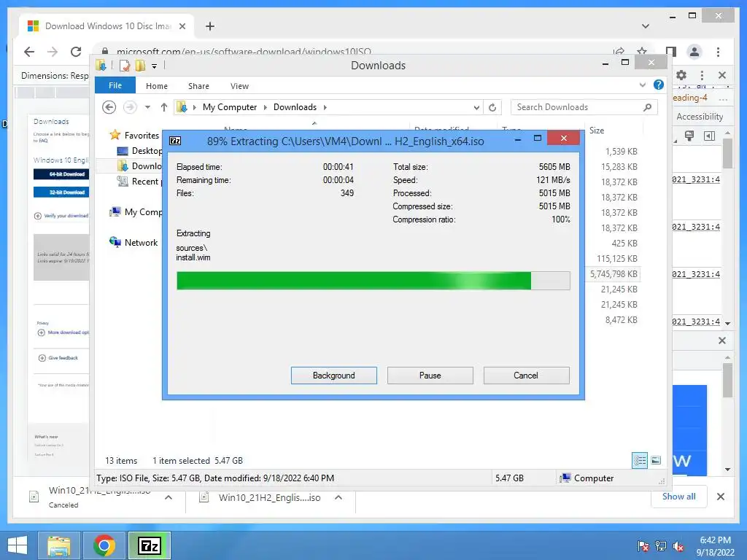747x560 pixels.
Task: Click the 7z icon in extraction dialog title
Action: [175, 141]
